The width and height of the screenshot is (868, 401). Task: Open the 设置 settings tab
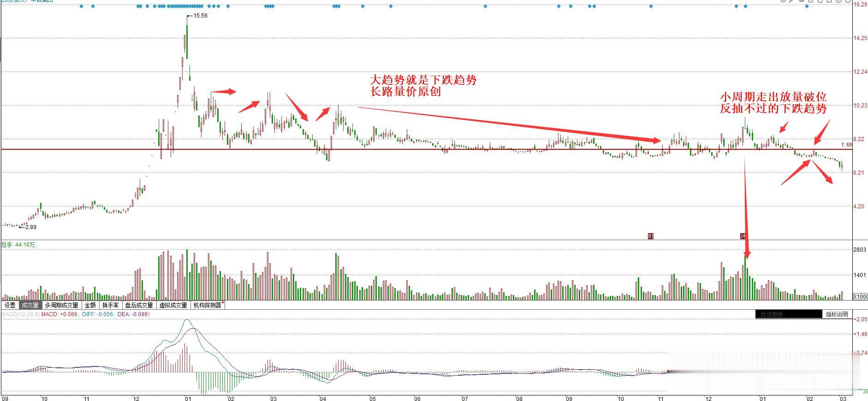[x=10, y=305]
